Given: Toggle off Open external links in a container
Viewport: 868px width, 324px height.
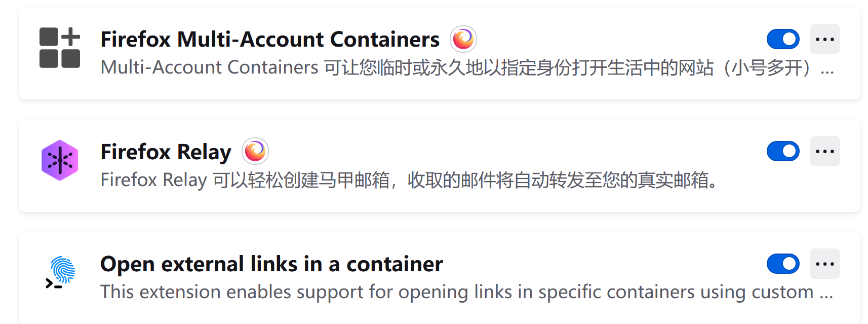Looking at the screenshot, I should (783, 264).
